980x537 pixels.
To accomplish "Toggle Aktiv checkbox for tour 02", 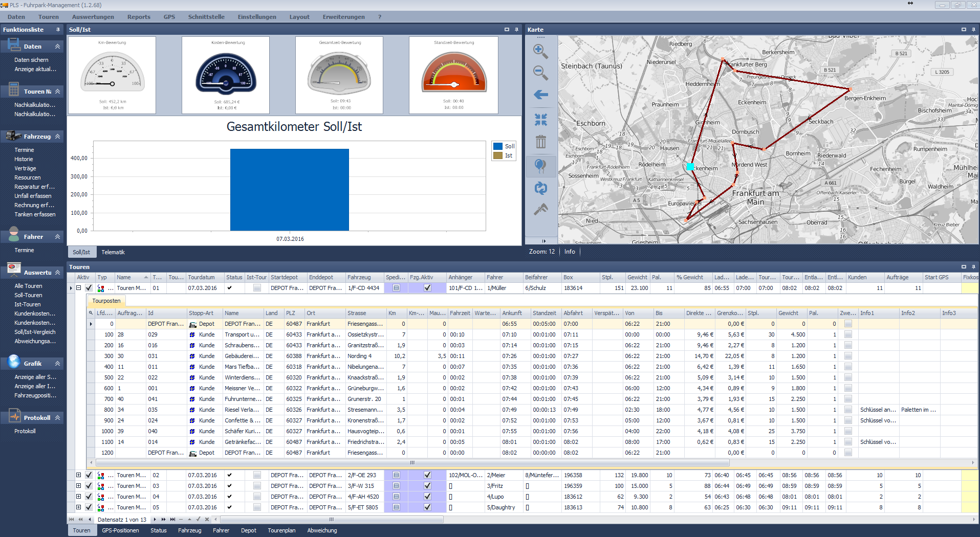I will coord(89,475).
